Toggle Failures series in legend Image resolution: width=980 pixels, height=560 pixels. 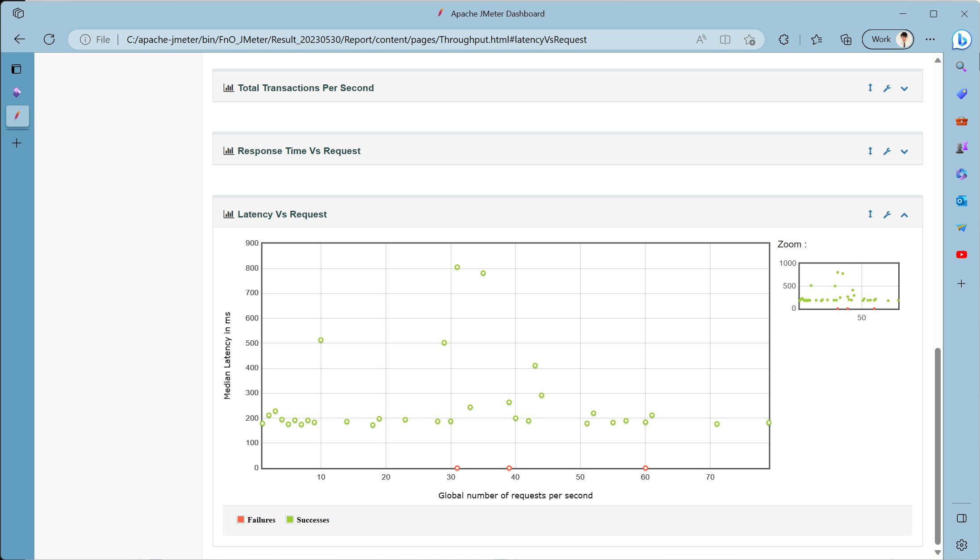[256, 520]
